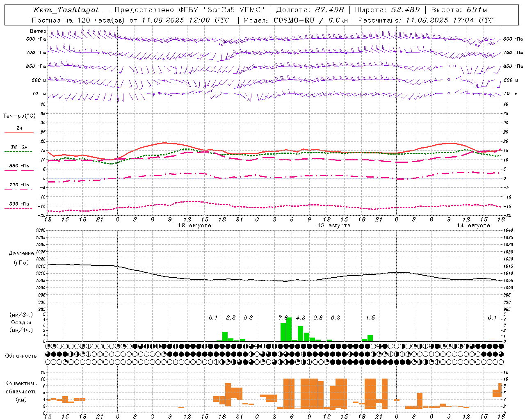This screenshot has width=525, height=420.
Task: Click the '0.2' precipitation total
Action: point(336,318)
